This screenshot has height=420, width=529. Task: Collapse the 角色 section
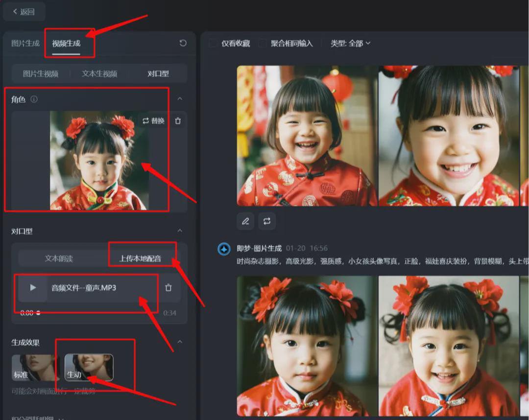180,99
